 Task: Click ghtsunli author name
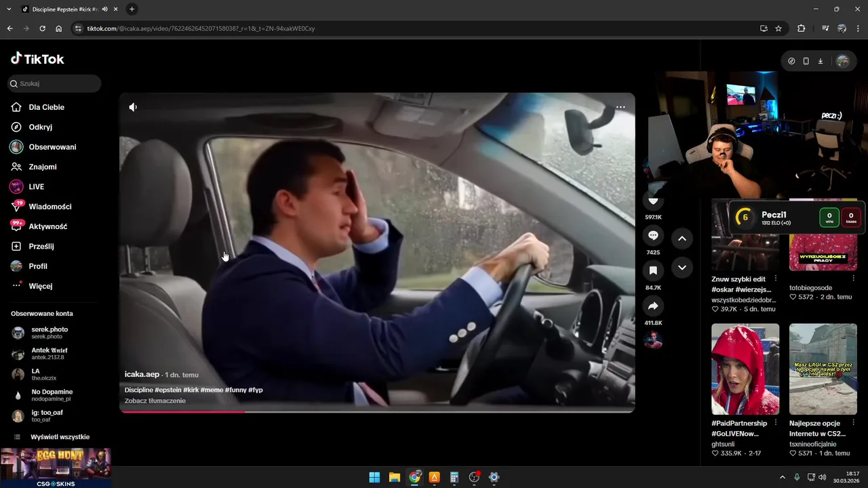(723, 444)
